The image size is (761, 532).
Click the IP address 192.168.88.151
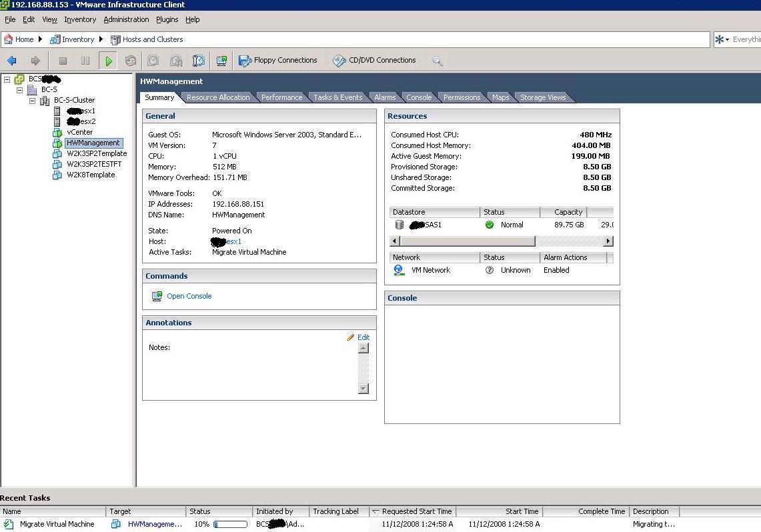[x=238, y=204]
